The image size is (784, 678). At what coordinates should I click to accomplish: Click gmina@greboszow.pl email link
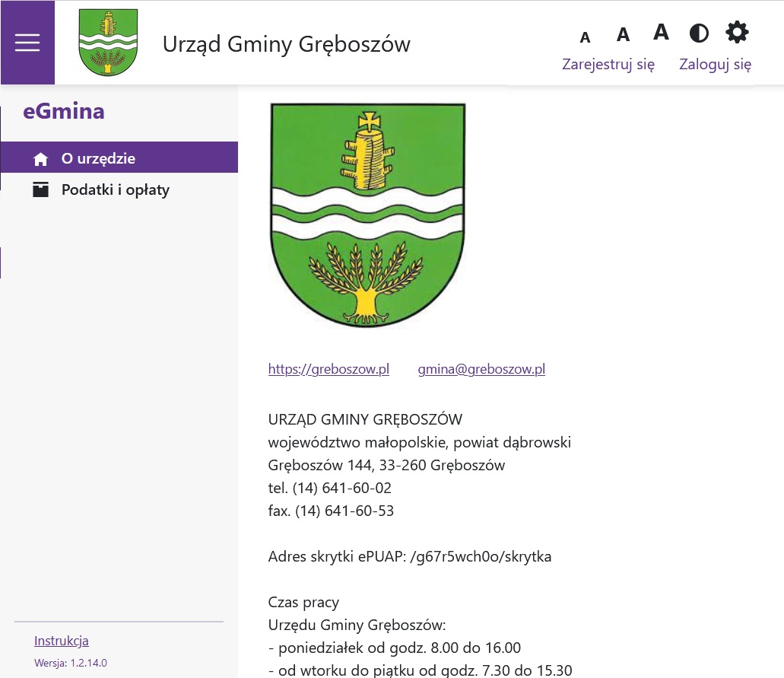[x=481, y=369]
